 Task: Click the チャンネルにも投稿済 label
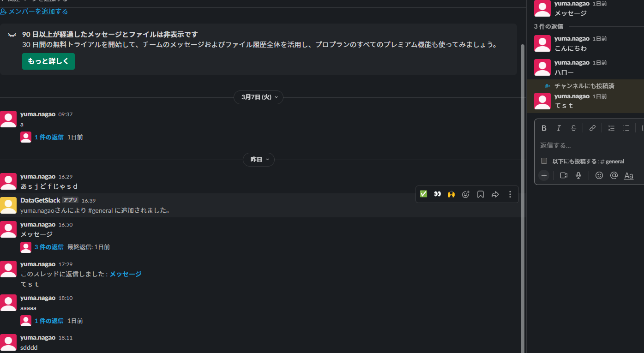click(584, 86)
